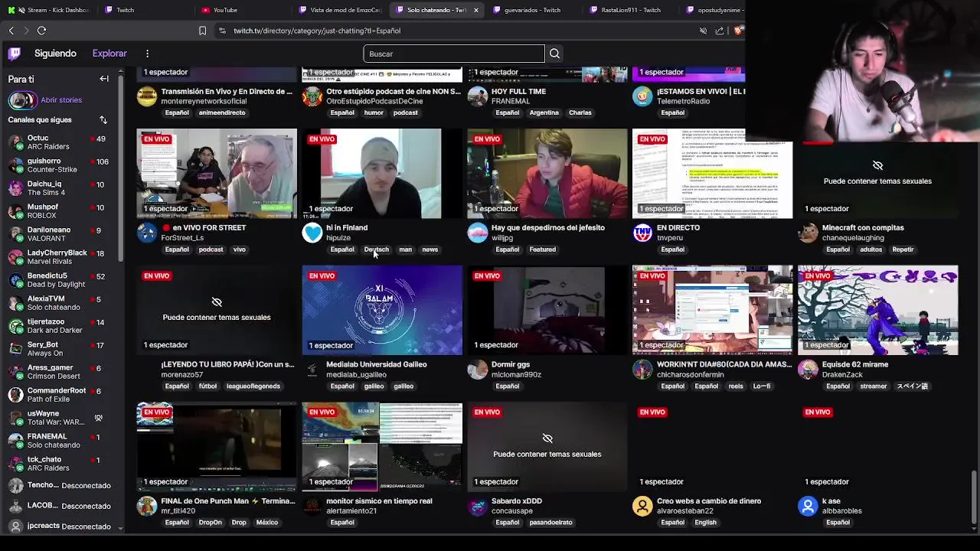Screen dimensions: 980x551
Task: Click the Brave shields lion icon
Action: [737, 31]
